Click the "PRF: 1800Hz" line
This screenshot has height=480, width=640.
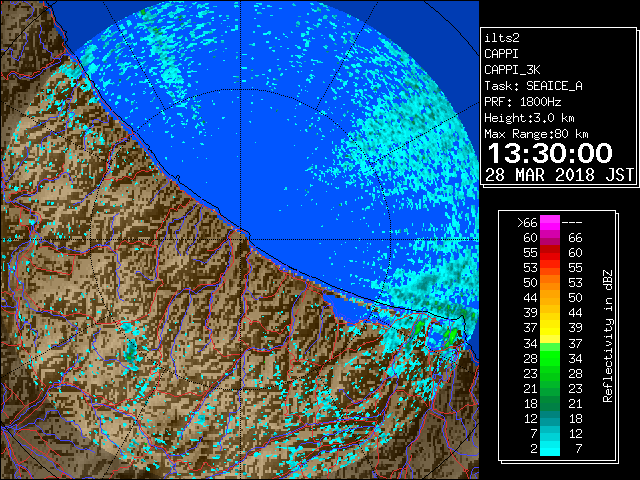pyautogui.click(x=522, y=102)
